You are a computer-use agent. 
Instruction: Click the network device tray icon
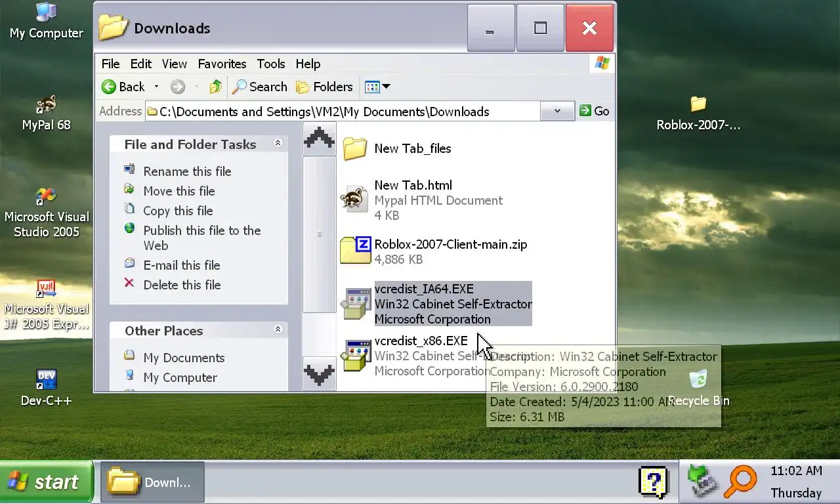[x=702, y=482]
